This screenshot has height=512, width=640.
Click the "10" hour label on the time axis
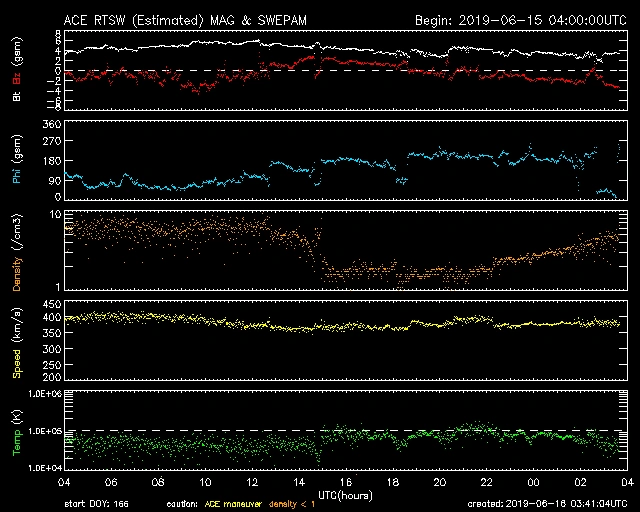pos(205,482)
